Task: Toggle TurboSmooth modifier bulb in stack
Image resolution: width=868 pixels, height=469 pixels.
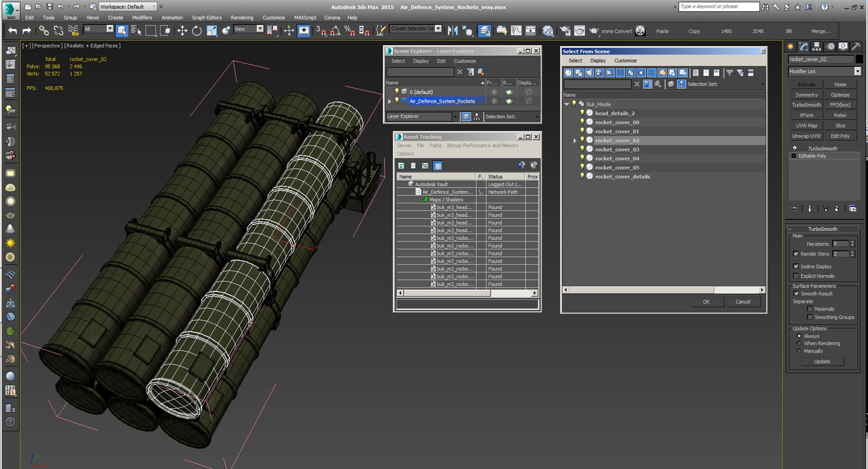Action: coord(795,148)
